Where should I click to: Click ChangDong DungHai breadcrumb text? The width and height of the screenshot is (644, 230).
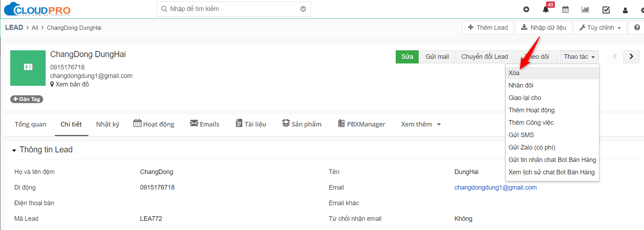coord(74,28)
